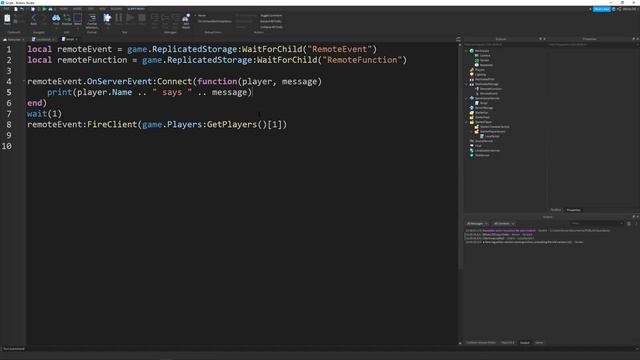Image resolution: width=640 pixels, height=360 pixels.
Task: Click the Step Out debugger icon
Action: click(x=176, y=18)
